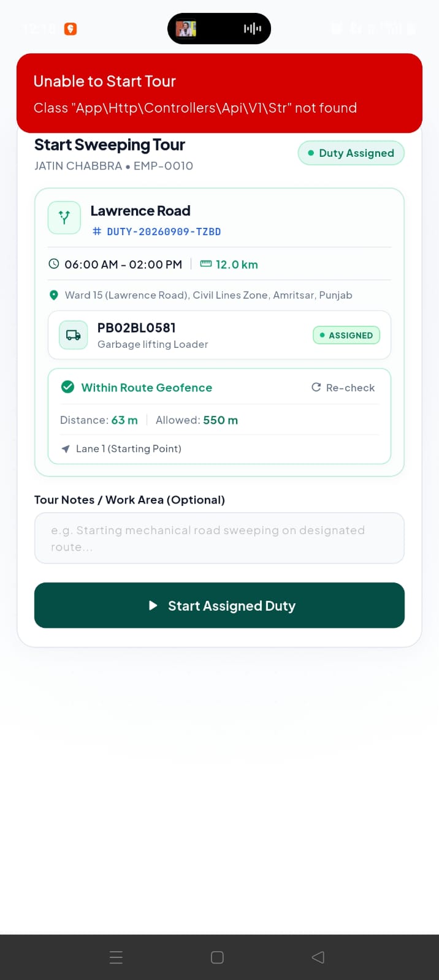Tap the orange shield icon in status bar

click(71, 29)
